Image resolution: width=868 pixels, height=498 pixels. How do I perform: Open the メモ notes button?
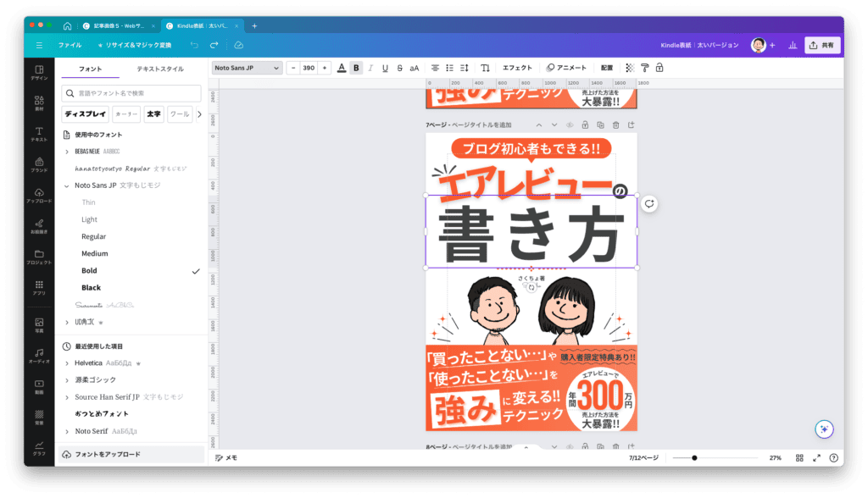tap(225, 458)
